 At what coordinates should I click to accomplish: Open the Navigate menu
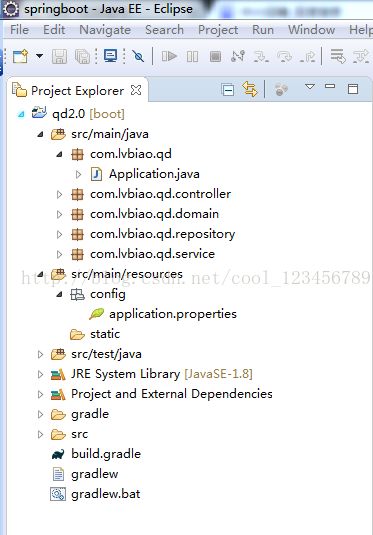point(105,30)
